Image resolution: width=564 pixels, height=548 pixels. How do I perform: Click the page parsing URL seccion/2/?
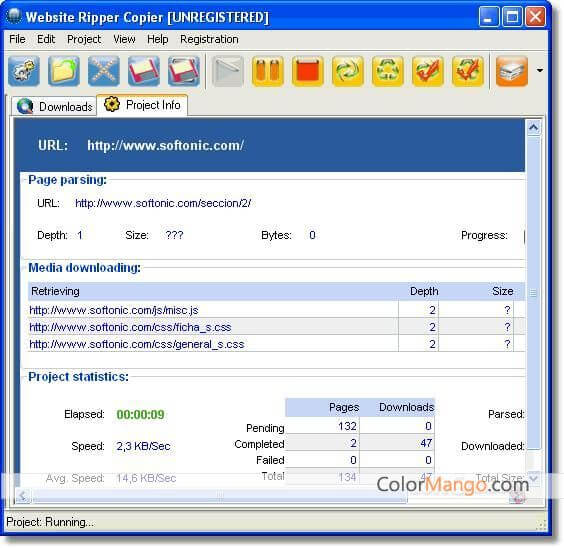[x=163, y=203]
